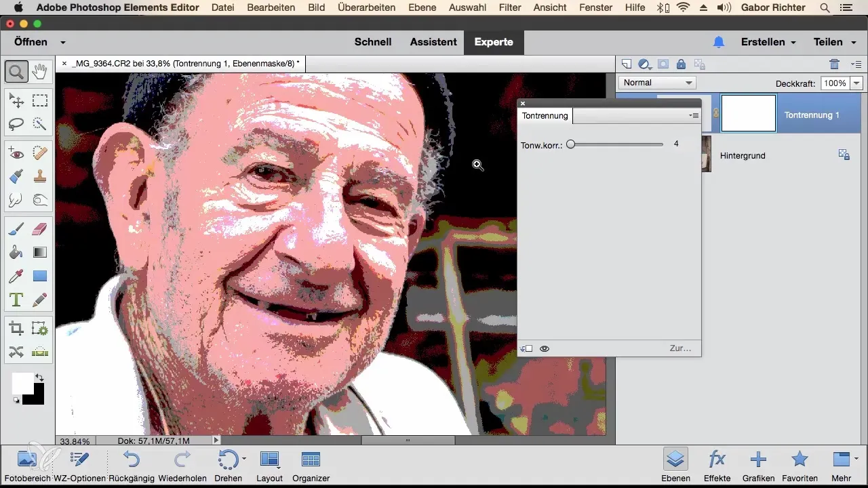Select the Smart Brush tool

pos(16,177)
